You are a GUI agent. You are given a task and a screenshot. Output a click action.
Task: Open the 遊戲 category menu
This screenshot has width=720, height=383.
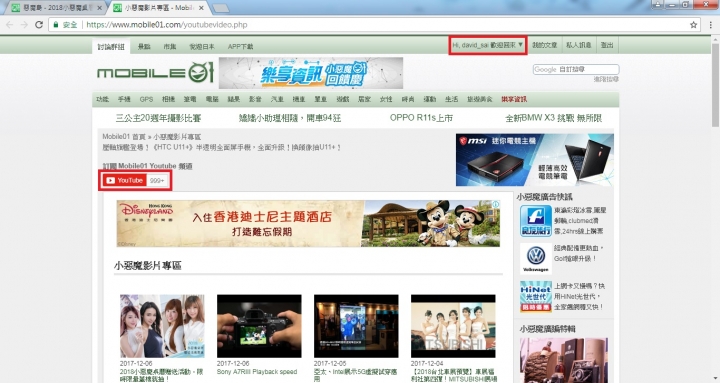[x=343, y=99]
